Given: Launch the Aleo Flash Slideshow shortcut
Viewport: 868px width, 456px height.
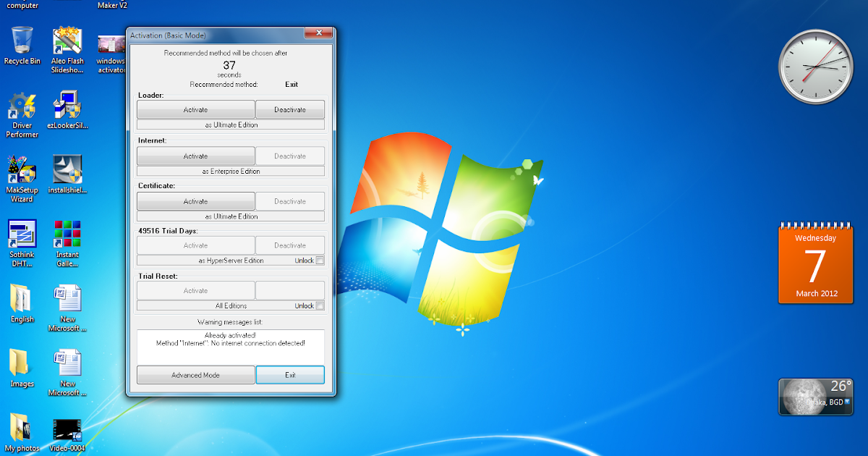Looking at the screenshot, I should pyautogui.click(x=67, y=51).
